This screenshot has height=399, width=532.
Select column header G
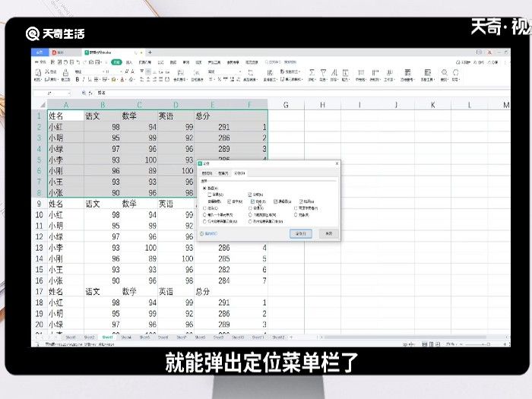286,105
